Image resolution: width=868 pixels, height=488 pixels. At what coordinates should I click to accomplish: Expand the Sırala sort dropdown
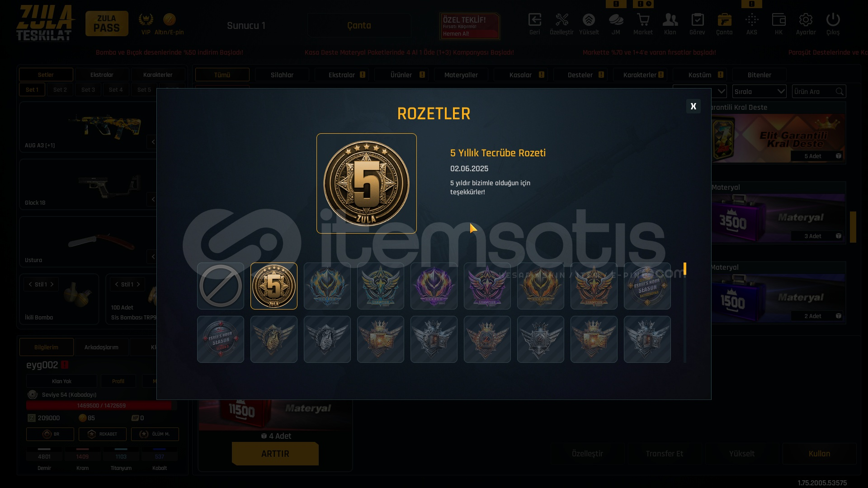point(759,92)
